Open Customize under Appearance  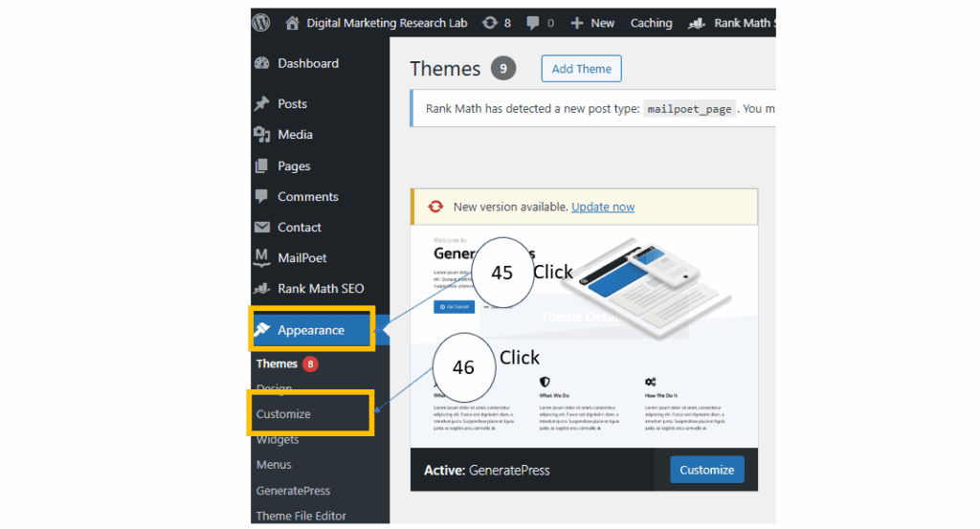pyautogui.click(x=283, y=414)
